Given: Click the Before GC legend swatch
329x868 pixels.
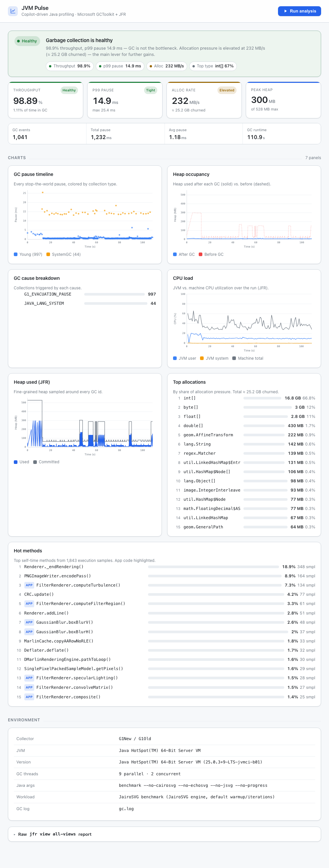Looking at the screenshot, I should pos(201,254).
